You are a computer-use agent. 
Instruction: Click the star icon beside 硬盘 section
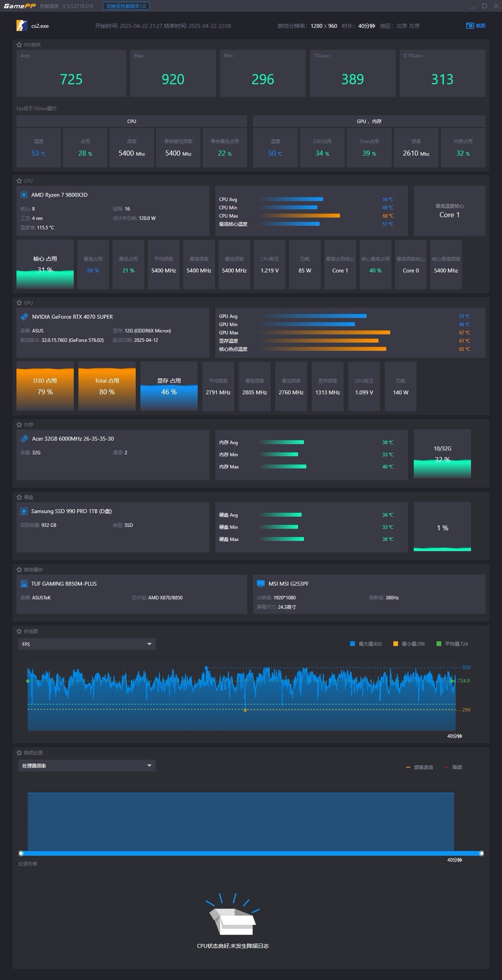click(x=19, y=497)
